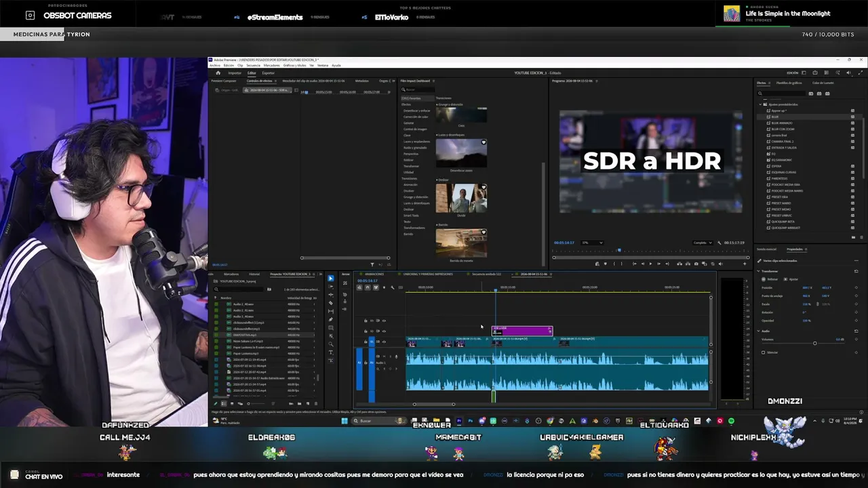Select the Smart Tools category

[x=412, y=216]
